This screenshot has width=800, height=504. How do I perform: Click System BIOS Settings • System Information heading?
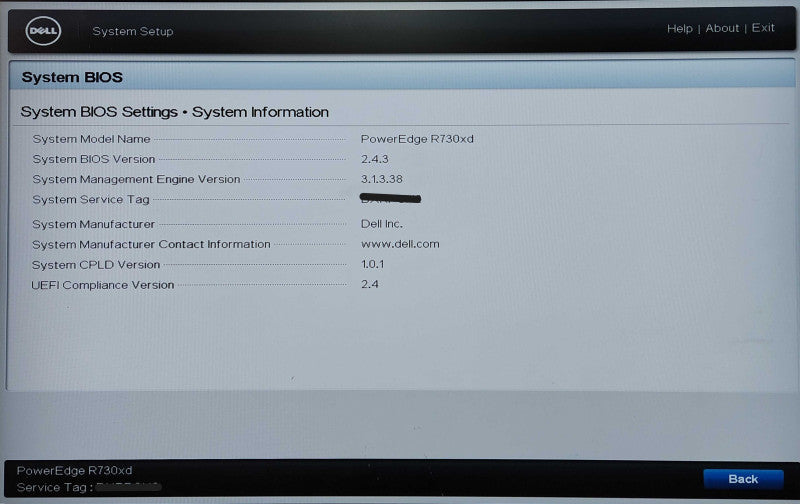point(174,112)
